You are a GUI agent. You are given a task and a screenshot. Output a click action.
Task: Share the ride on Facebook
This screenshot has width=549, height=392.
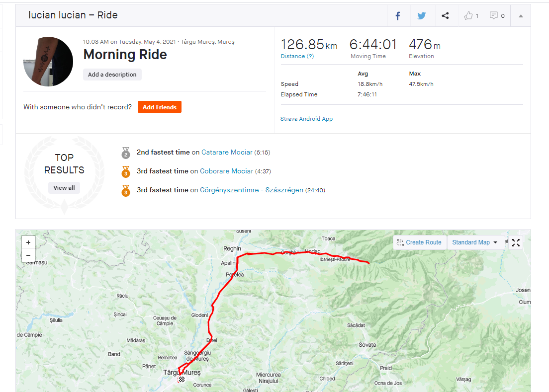(398, 16)
